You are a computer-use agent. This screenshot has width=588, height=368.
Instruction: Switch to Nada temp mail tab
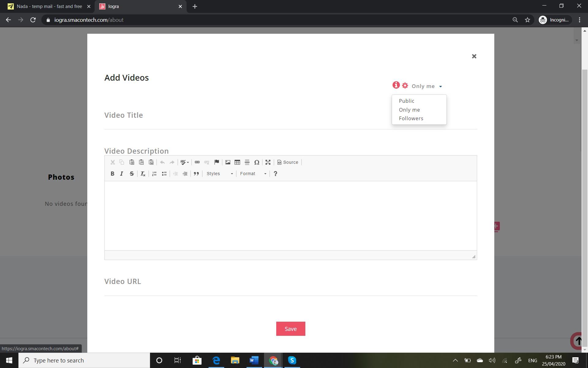pos(49,6)
